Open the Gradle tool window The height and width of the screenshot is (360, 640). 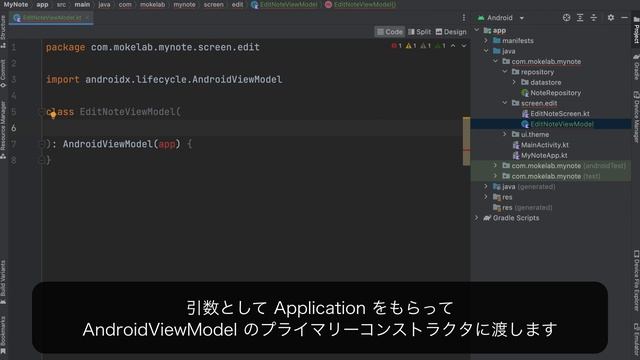point(636,67)
